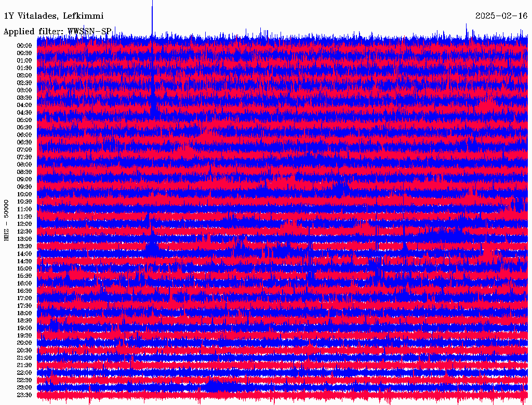Image resolution: width=532 pixels, height=405 pixels.
Task: Select the 01:00 time label
Action: click(x=24, y=60)
